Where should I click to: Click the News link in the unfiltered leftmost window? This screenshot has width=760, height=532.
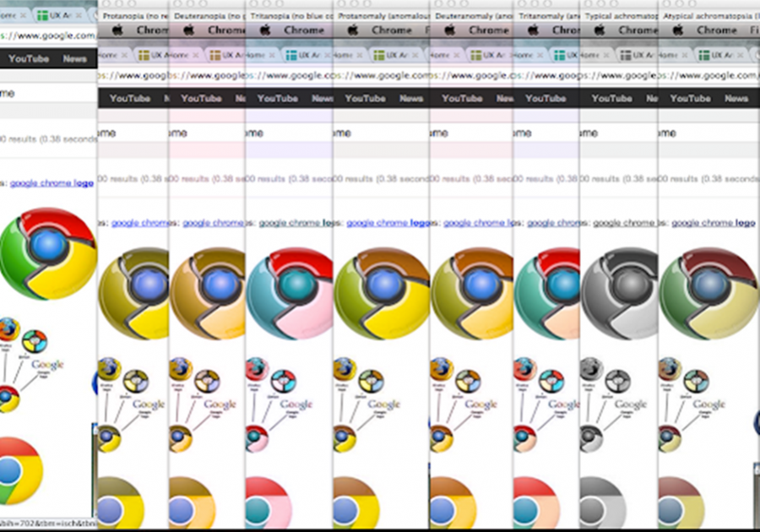coord(74,59)
